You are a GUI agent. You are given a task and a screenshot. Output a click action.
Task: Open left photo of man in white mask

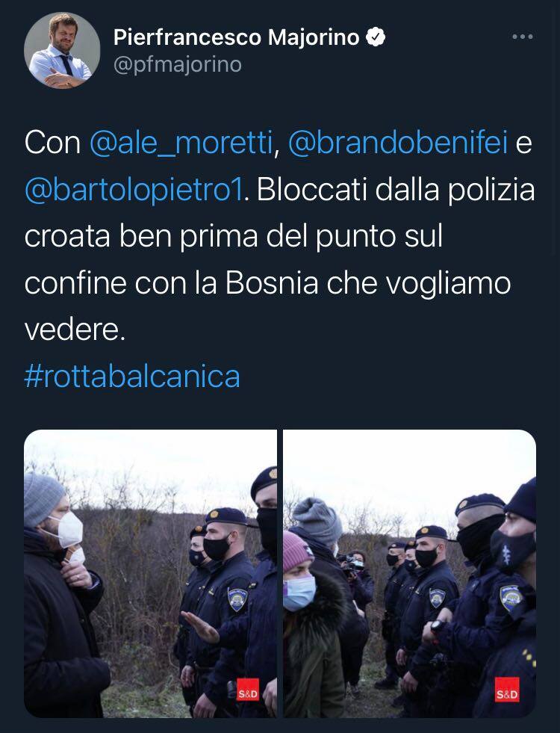pos(150,574)
